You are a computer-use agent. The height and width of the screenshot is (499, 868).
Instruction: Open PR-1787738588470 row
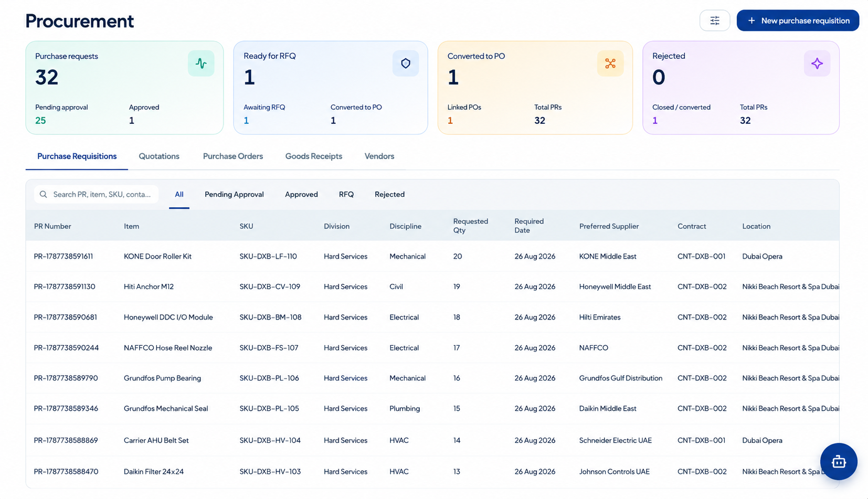coord(432,472)
